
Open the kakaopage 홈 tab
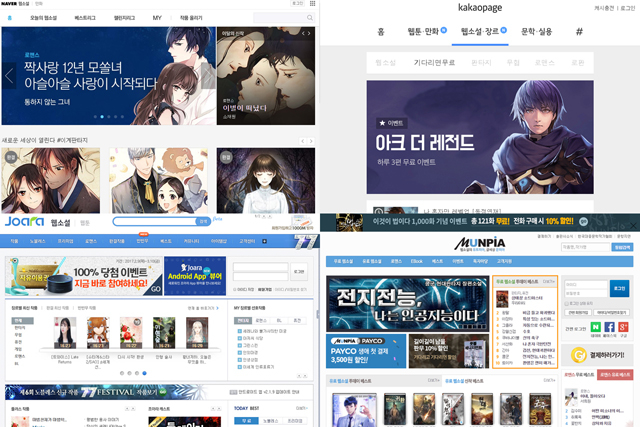(x=381, y=31)
